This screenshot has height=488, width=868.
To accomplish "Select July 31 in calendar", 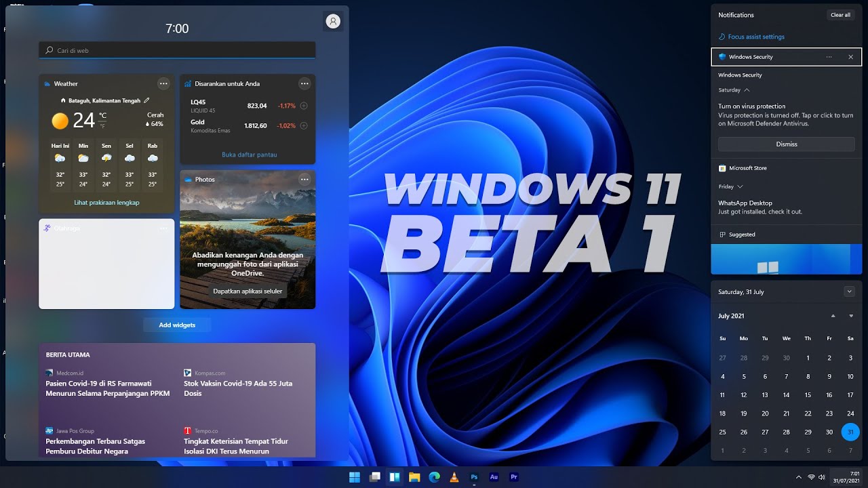I will coord(850,432).
